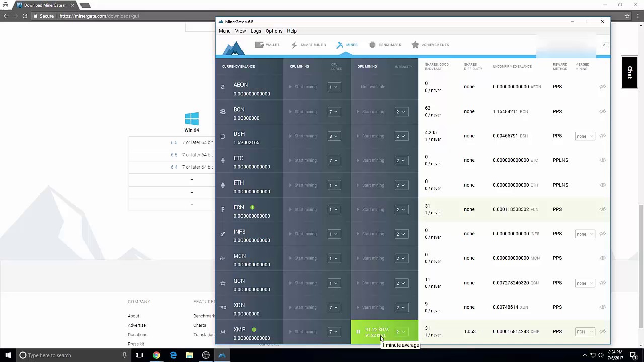Hide the ETC row with eye icon
This screenshot has width=644, height=362.
(602, 160)
